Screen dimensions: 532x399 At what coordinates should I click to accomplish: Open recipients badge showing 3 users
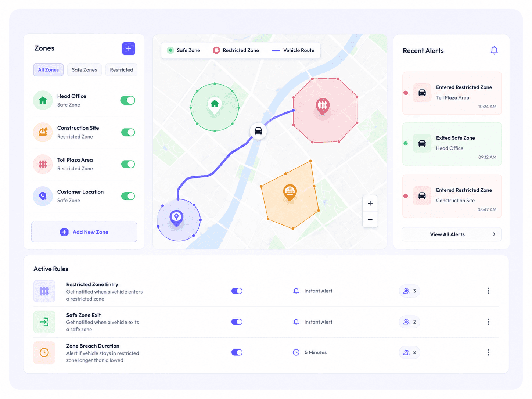[x=410, y=291]
